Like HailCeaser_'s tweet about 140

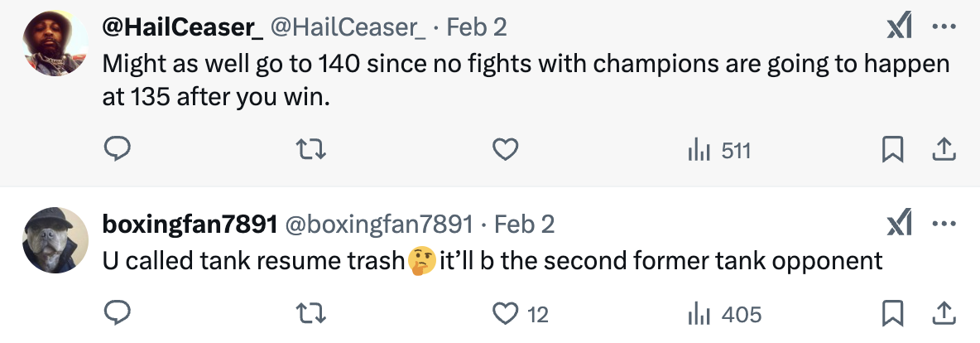pos(505,150)
